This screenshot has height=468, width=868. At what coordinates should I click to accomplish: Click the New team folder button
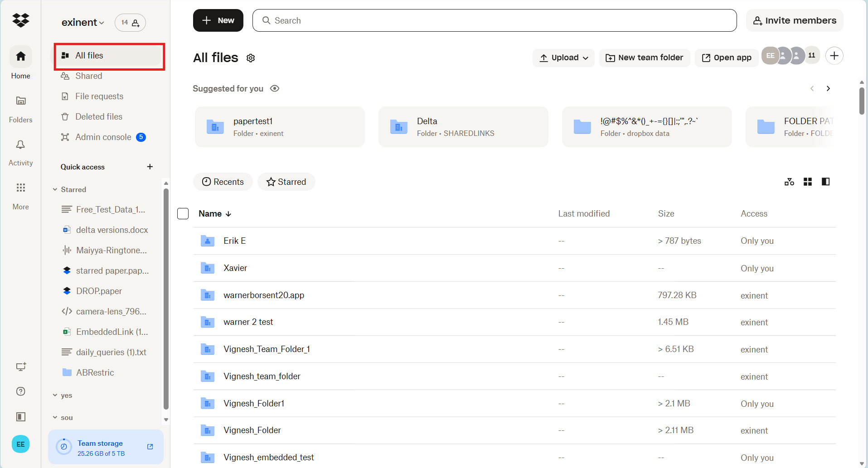(645, 58)
